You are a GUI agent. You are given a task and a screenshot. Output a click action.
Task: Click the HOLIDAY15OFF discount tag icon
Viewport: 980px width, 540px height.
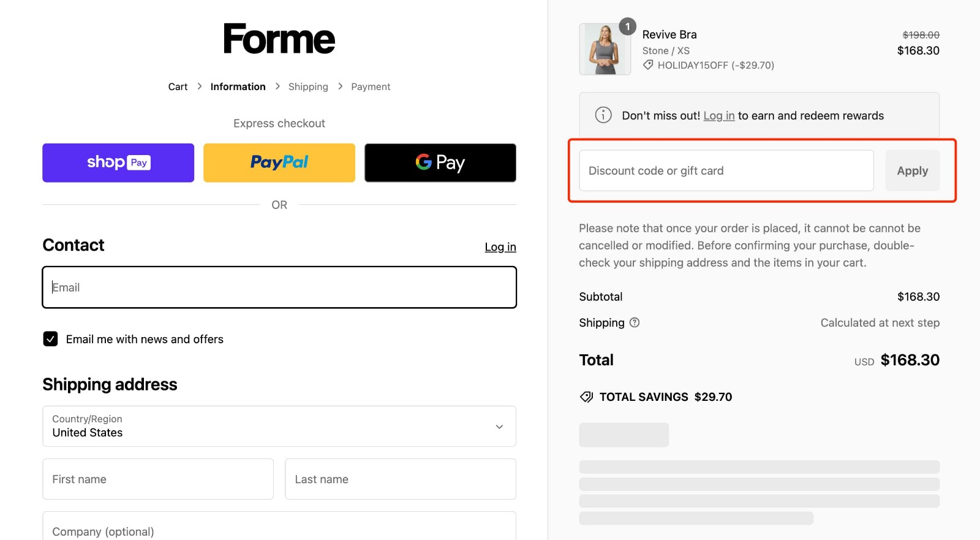(x=648, y=65)
